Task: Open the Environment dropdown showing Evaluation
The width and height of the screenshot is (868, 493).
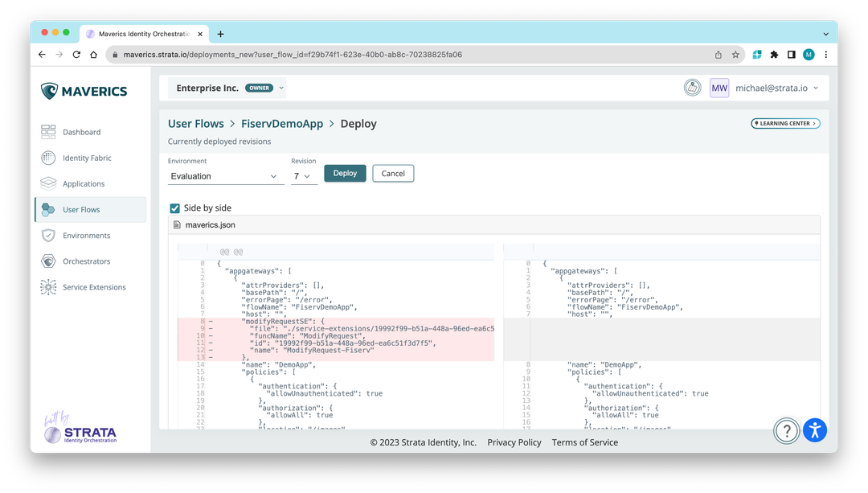Action: (225, 176)
